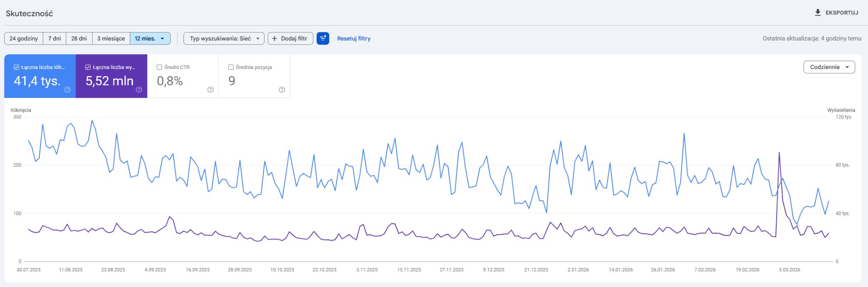Switch to the 28 dni range
Image resolution: width=868 pixels, height=287 pixels.
pyautogui.click(x=79, y=38)
